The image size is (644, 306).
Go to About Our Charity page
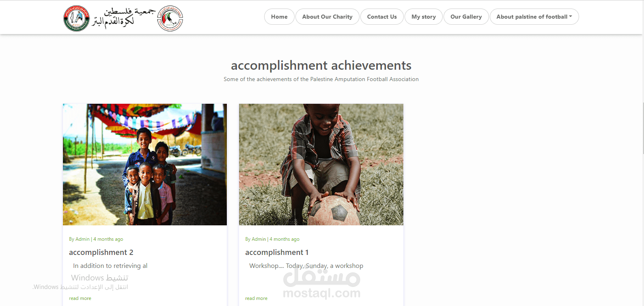pos(327,17)
